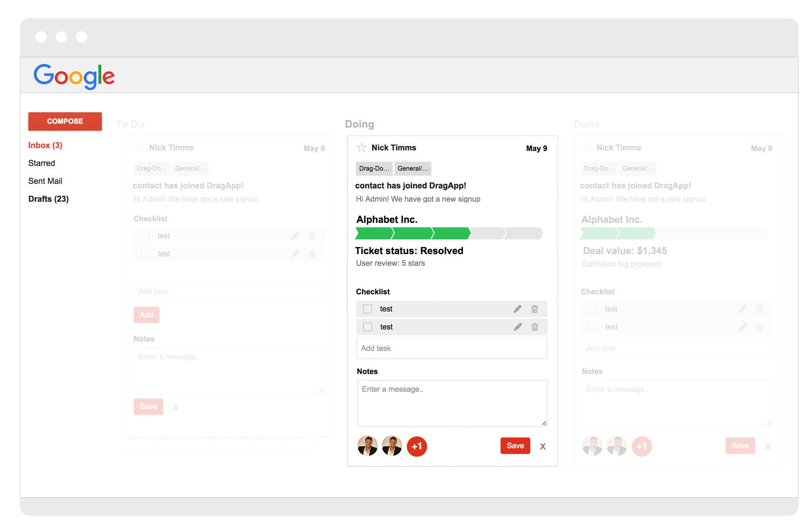Open Sent Mail folder
Image resolution: width=812 pixels, height=531 pixels.
[45, 181]
